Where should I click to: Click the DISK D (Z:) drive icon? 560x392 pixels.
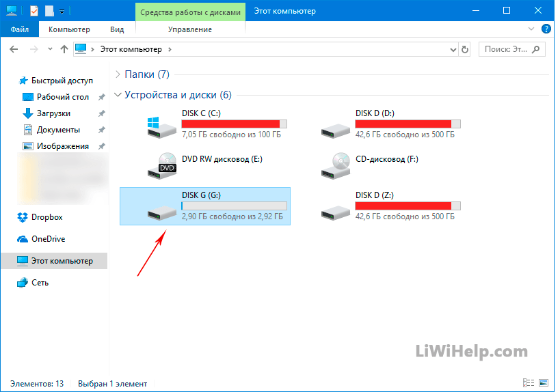click(x=336, y=209)
